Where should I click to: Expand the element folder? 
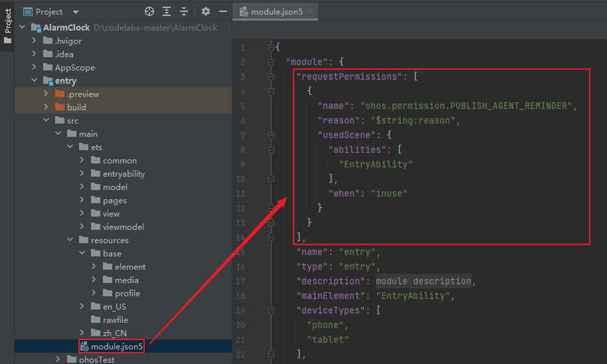click(94, 266)
